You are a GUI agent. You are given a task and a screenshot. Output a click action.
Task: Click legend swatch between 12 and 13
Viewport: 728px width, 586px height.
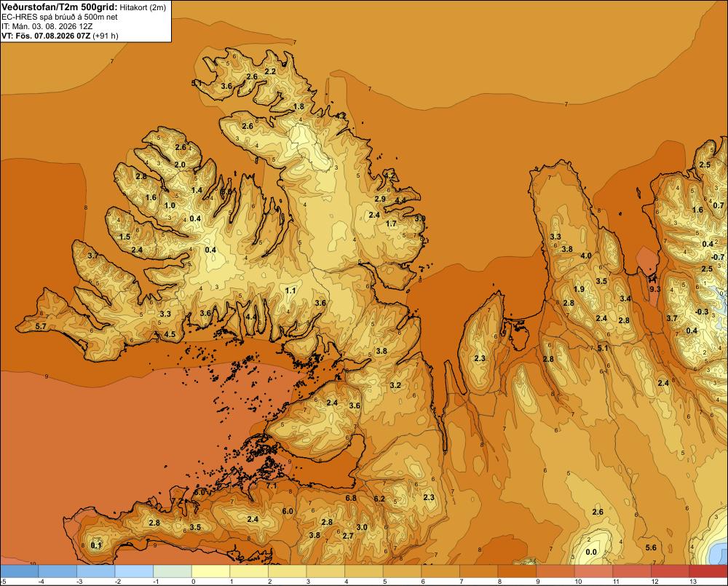tap(670, 571)
